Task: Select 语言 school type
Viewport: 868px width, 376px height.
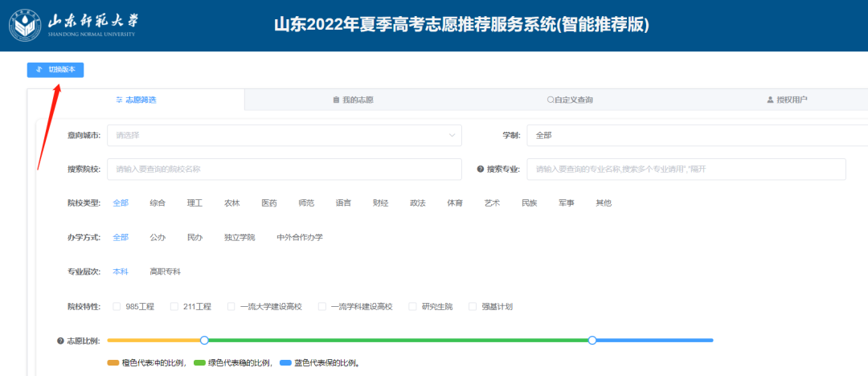Action: tap(343, 203)
